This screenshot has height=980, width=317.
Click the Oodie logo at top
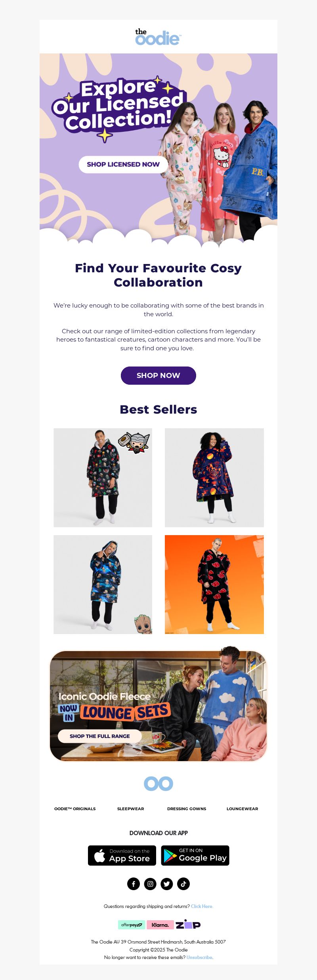click(158, 37)
